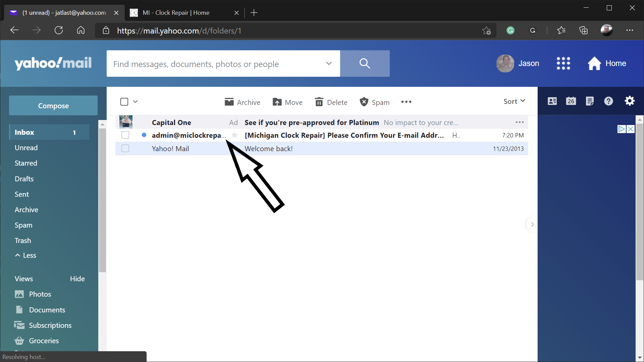Add this page to favorites star icon
The width and height of the screenshot is (644, 362).
(x=486, y=31)
